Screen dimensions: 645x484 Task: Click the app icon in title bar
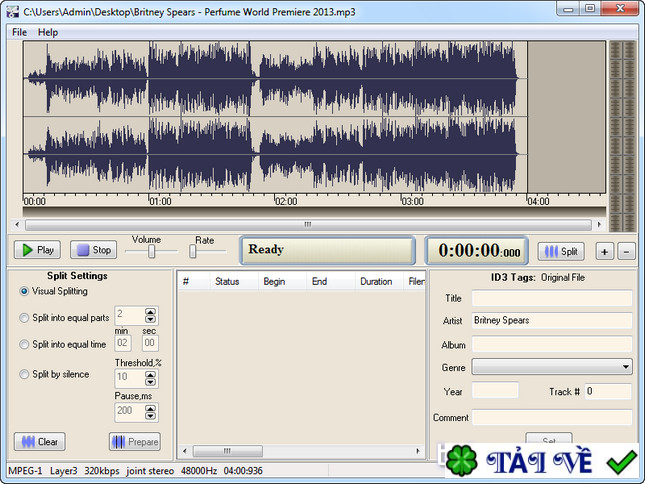[13, 11]
